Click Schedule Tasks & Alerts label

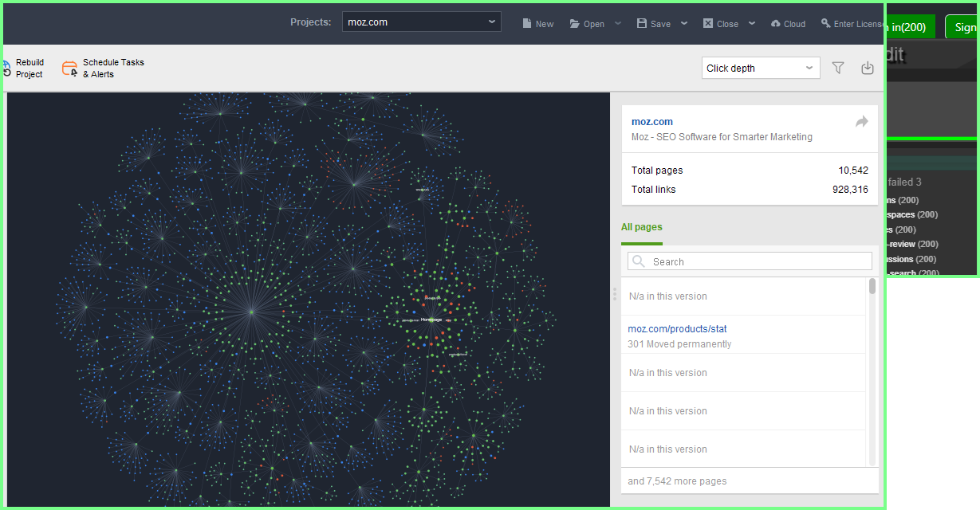113,69
